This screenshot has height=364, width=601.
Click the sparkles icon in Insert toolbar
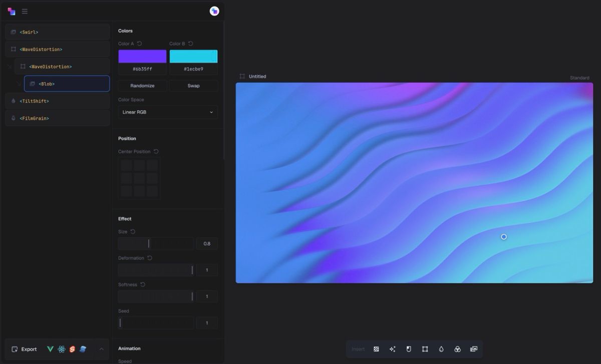(x=392, y=349)
